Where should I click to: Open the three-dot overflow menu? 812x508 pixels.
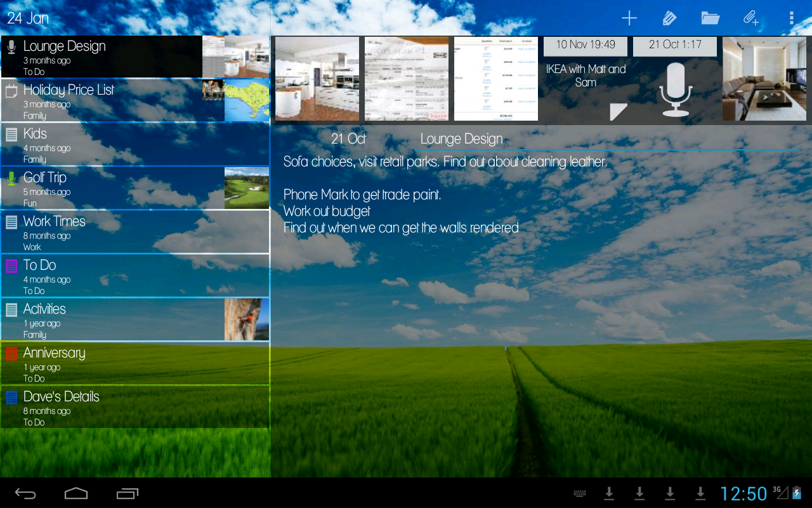point(791,18)
